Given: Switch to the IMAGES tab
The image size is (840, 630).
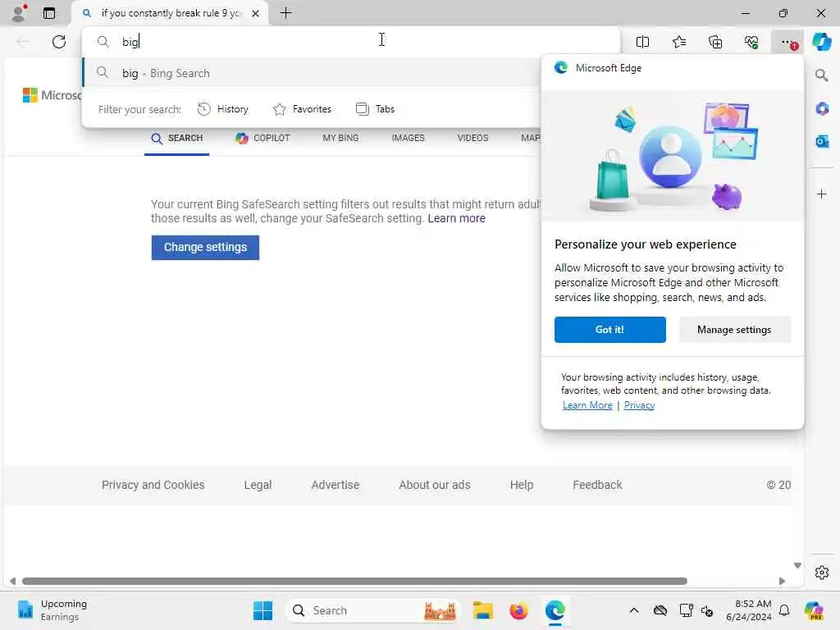Looking at the screenshot, I should [x=408, y=138].
